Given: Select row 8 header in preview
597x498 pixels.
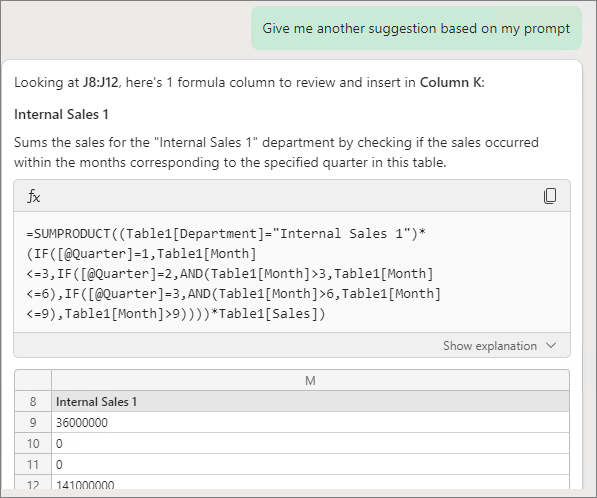Looking at the screenshot, I should pos(33,401).
